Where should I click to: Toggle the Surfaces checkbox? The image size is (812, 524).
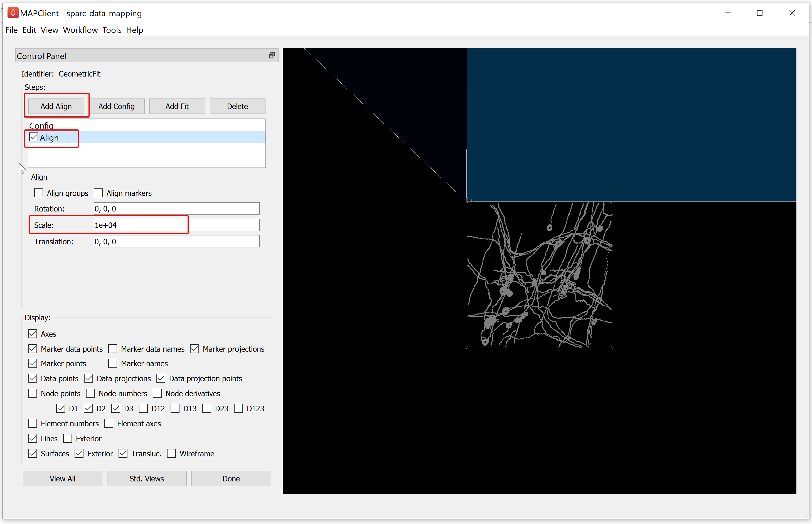click(33, 453)
